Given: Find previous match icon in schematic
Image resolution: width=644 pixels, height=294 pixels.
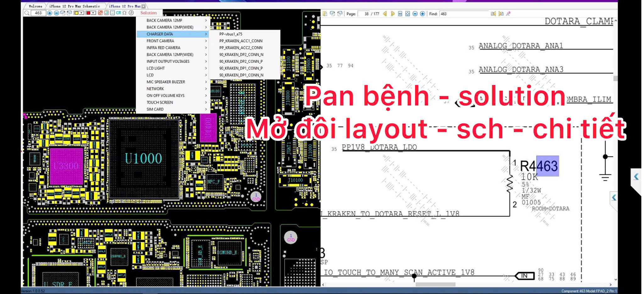Looking at the screenshot, I should click(493, 14).
